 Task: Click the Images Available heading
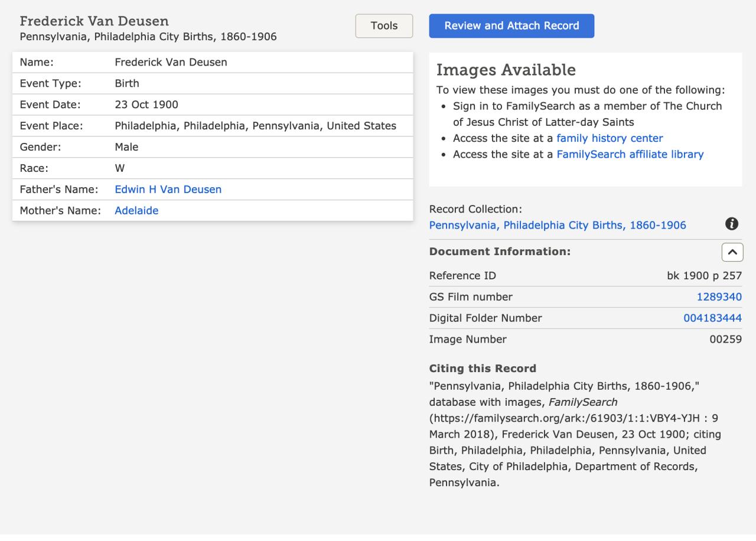[506, 70]
